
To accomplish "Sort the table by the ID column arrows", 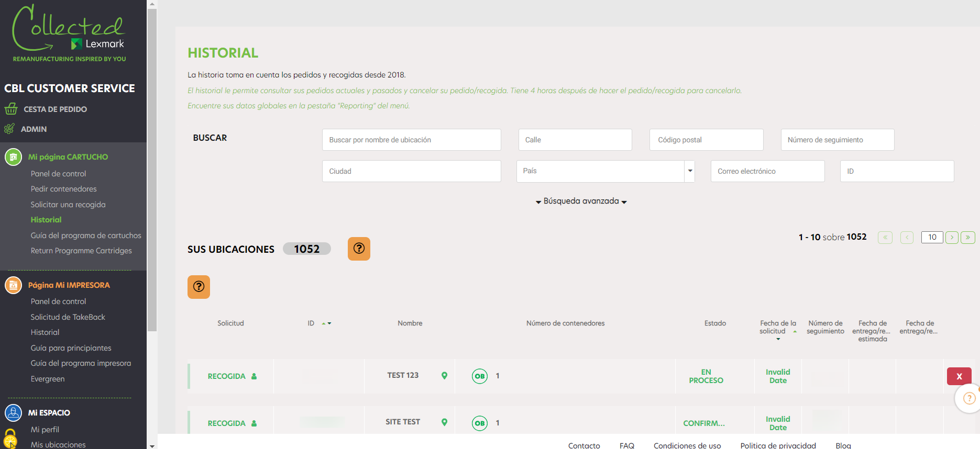I will [327, 323].
